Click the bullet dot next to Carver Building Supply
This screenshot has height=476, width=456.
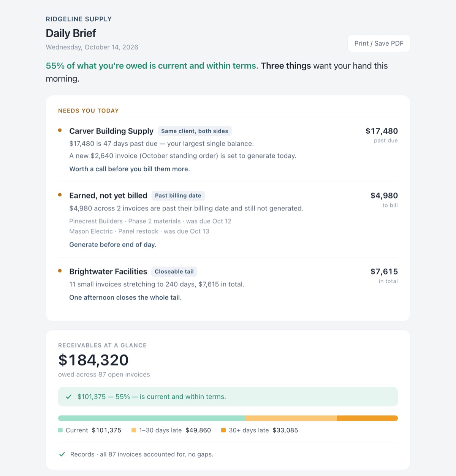60,130
